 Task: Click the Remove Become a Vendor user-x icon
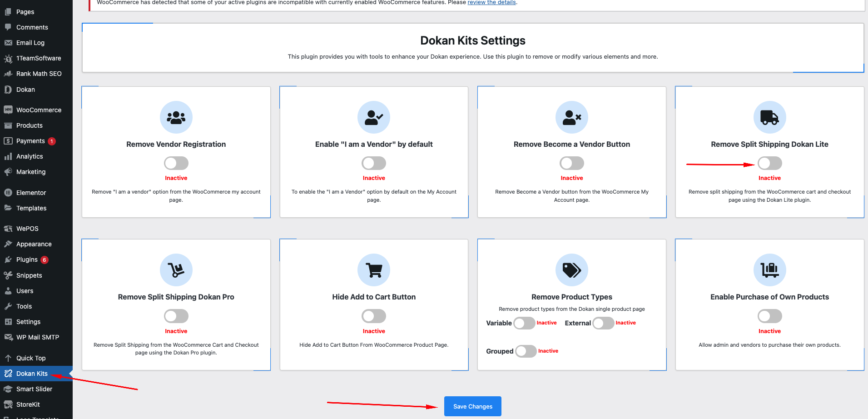pos(572,117)
